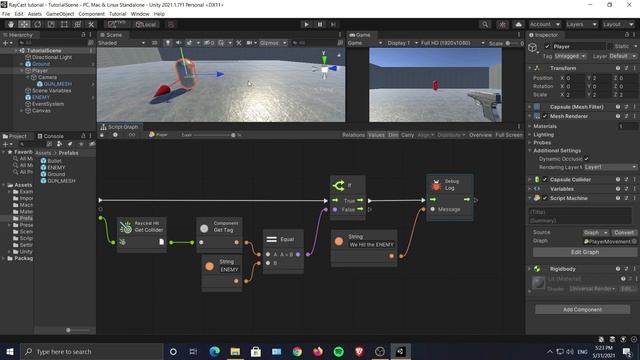
Task: Disable the Mesh Renderer component
Action: 545,116
